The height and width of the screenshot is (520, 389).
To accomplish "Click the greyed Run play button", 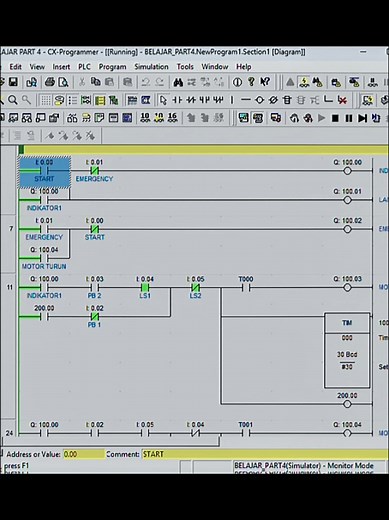I will pyautogui.click(x=322, y=118).
